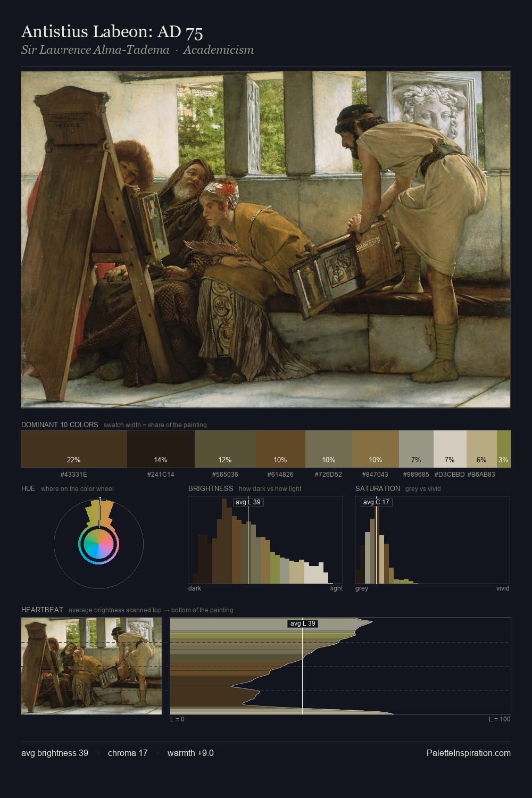This screenshot has height=798, width=532.
Task: Click the main painting image
Action: click(266, 239)
